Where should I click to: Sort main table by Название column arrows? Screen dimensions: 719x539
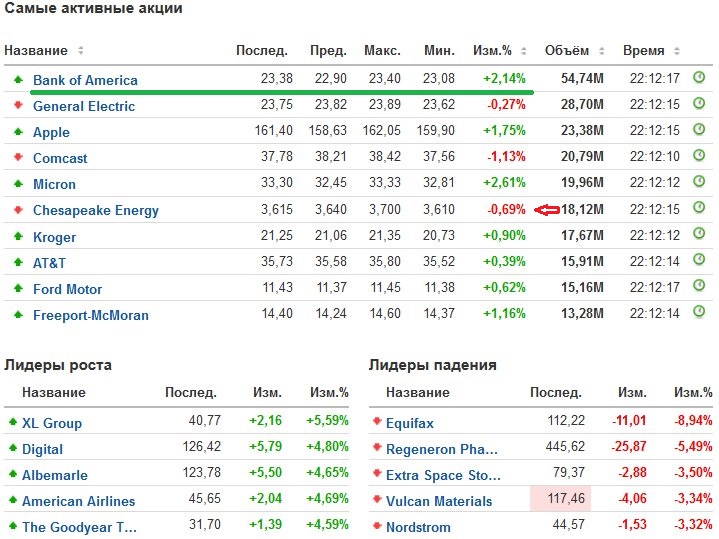pos(81,51)
